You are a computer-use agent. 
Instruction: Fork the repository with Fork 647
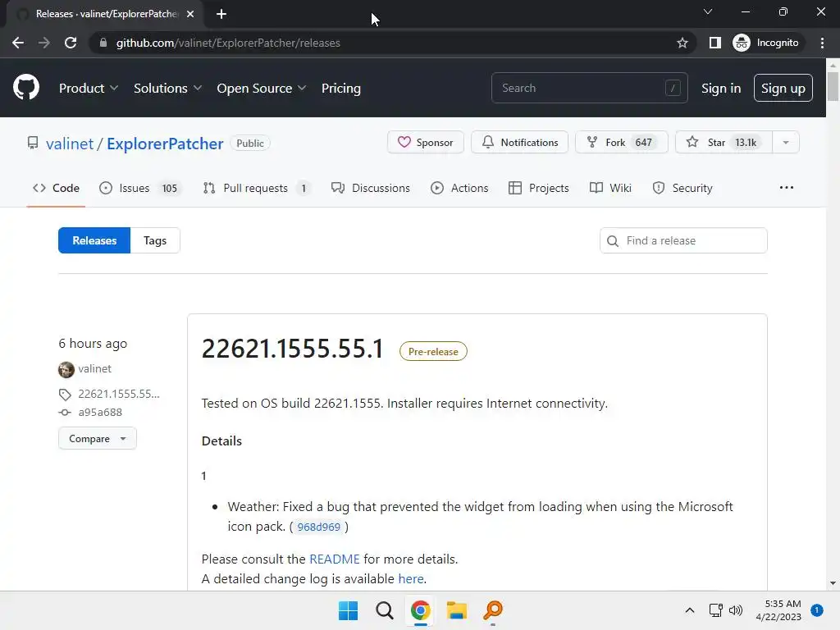[622, 142]
